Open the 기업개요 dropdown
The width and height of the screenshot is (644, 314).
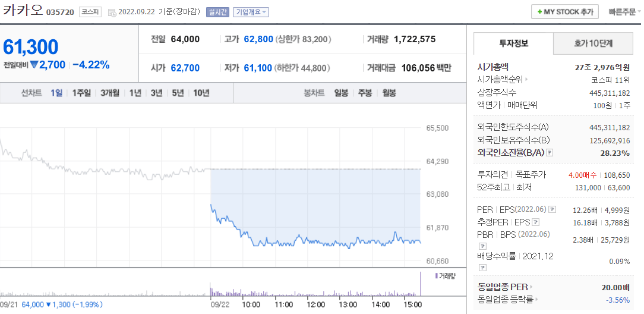pos(251,12)
